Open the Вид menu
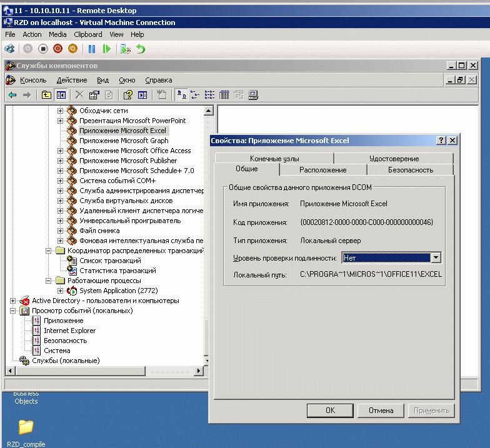This screenshot has height=448, width=490. [102, 80]
